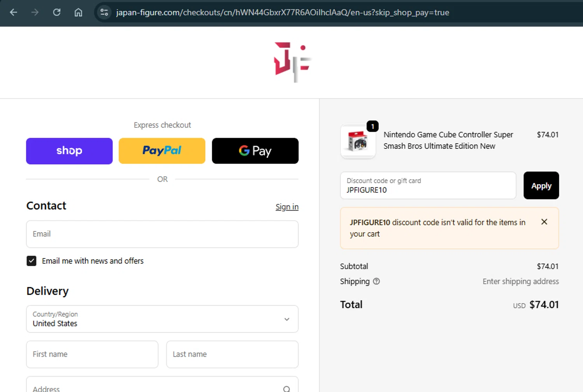View site information icon in address bar
583x392 pixels.
tap(104, 12)
